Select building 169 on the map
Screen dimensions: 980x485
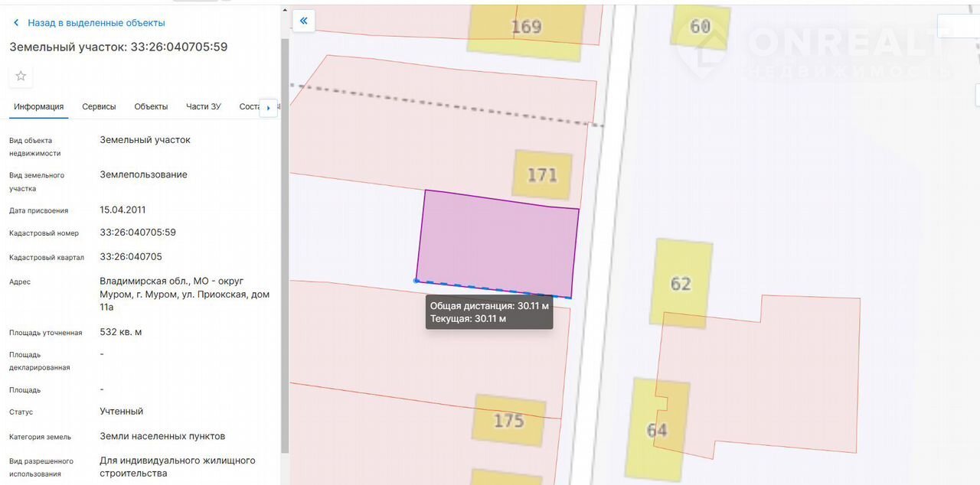click(x=526, y=27)
